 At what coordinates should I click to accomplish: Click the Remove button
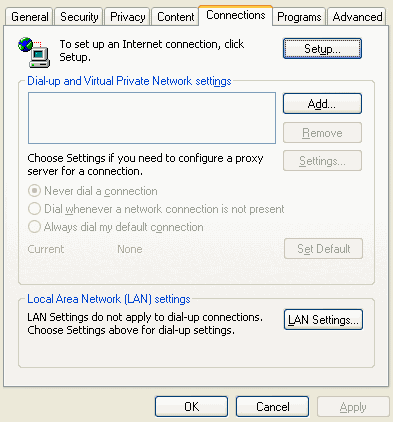click(322, 133)
